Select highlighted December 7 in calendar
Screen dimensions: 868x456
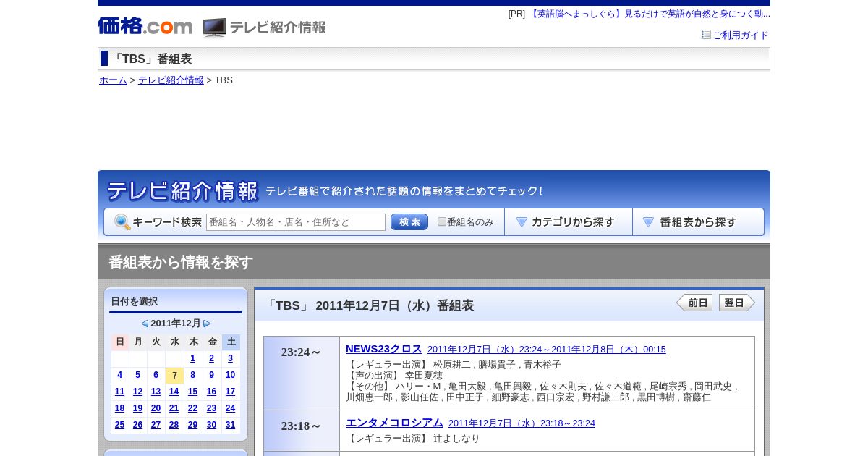click(174, 375)
